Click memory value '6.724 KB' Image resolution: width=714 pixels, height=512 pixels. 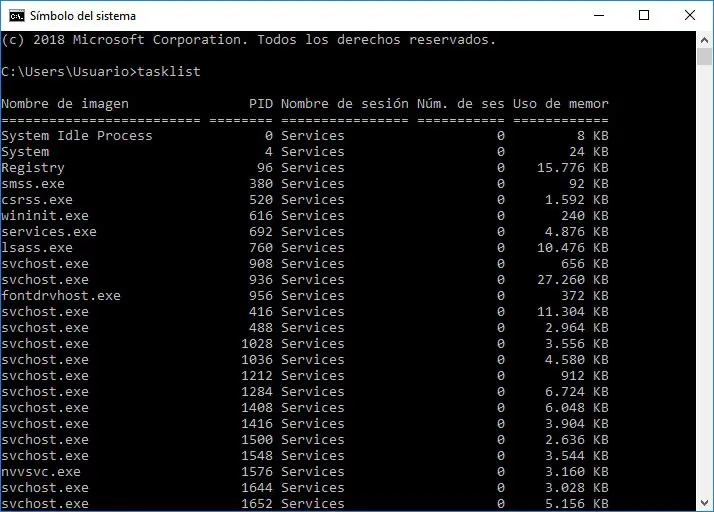577,392
